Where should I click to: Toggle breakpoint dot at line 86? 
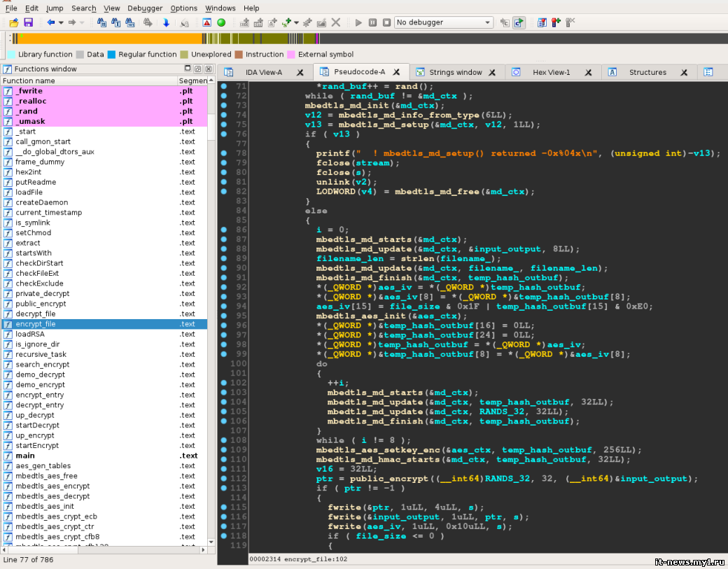[x=223, y=230]
